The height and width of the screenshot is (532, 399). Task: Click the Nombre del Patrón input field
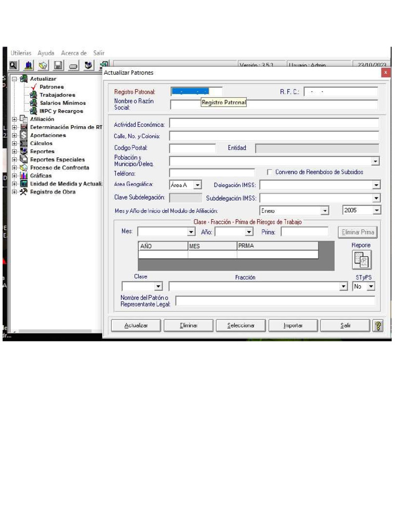pyautogui.click(x=275, y=301)
